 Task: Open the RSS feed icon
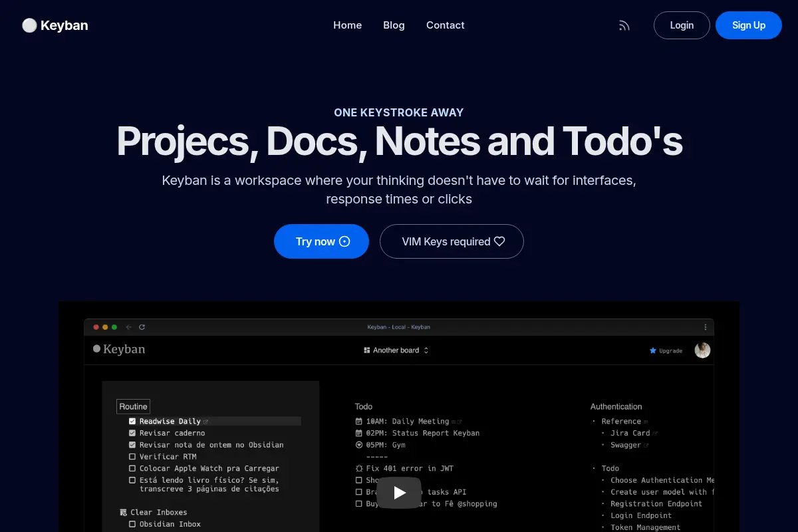click(624, 25)
